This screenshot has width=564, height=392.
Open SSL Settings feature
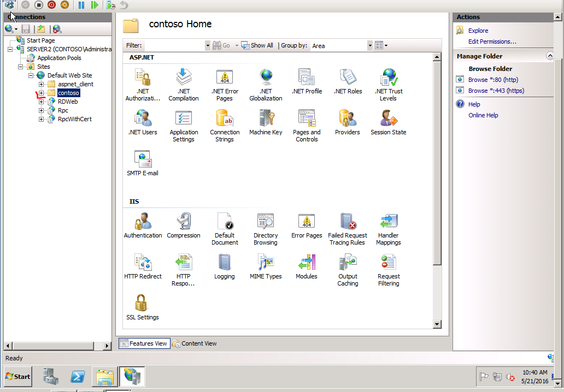[143, 307]
